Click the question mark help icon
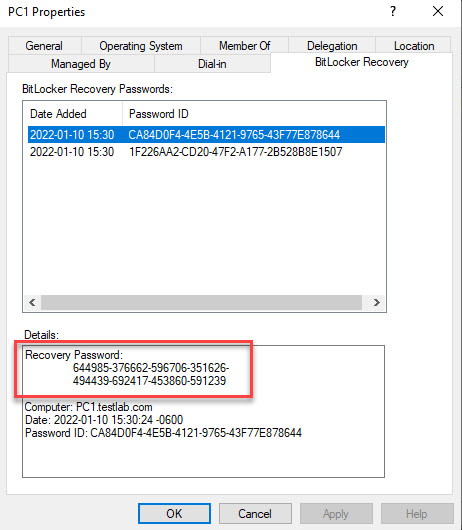 (393, 11)
